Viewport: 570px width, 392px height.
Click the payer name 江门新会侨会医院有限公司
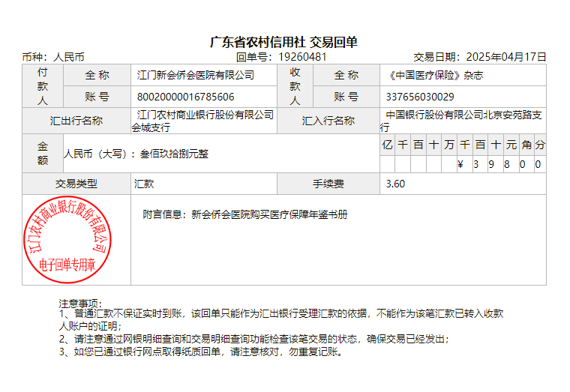(x=196, y=75)
